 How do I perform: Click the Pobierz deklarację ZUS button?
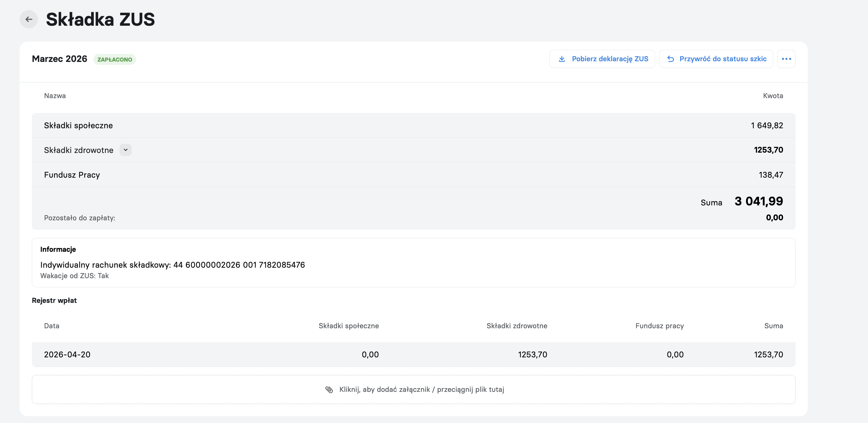click(602, 59)
